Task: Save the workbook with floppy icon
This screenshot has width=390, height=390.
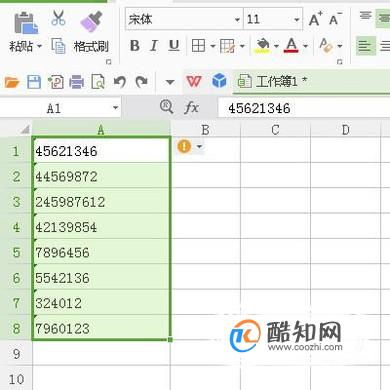Action: tap(34, 82)
